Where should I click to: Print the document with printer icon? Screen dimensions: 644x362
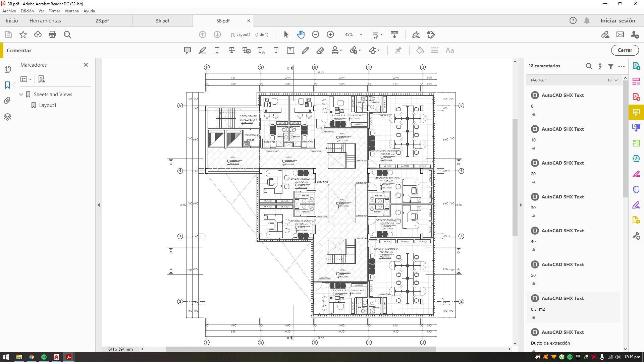(x=52, y=35)
